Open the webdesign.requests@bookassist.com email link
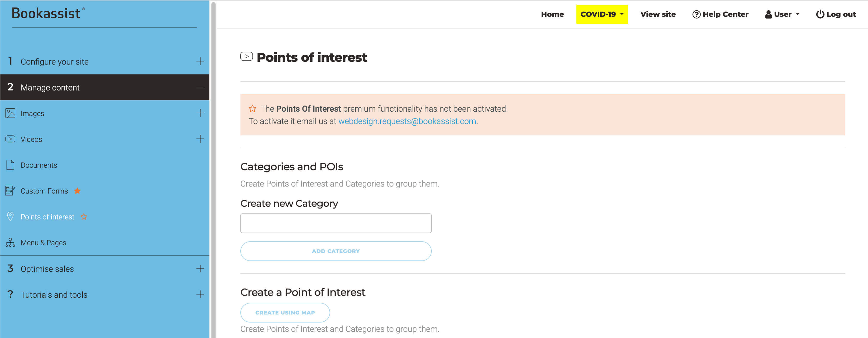The height and width of the screenshot is (338, 868). (x=407, y=121)
